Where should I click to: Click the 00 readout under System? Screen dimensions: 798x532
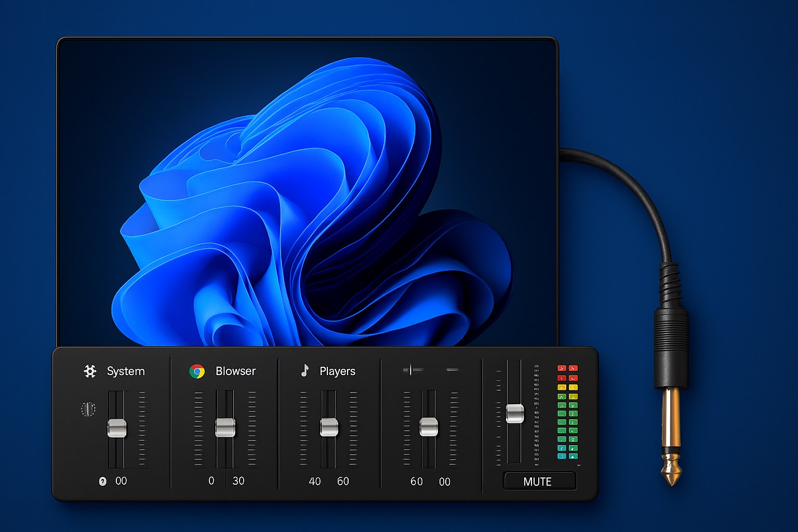coord(121,481)
